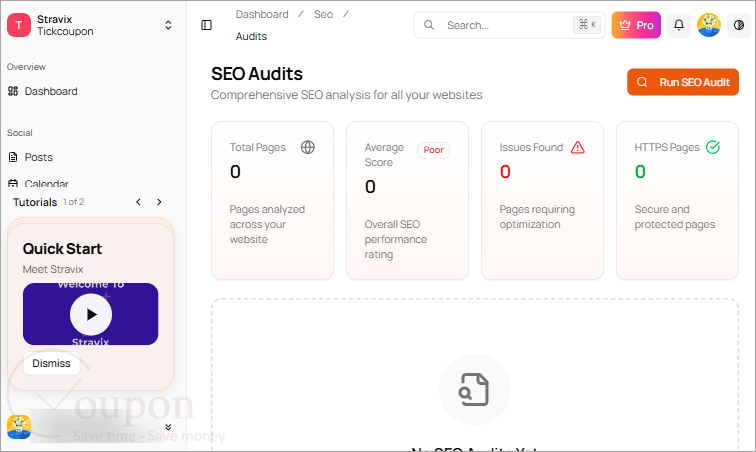The height and width of the screenshot is (452, 756).
Task: Click the Posts document icon
Action: pyautogui.click(x=13, y=157)
